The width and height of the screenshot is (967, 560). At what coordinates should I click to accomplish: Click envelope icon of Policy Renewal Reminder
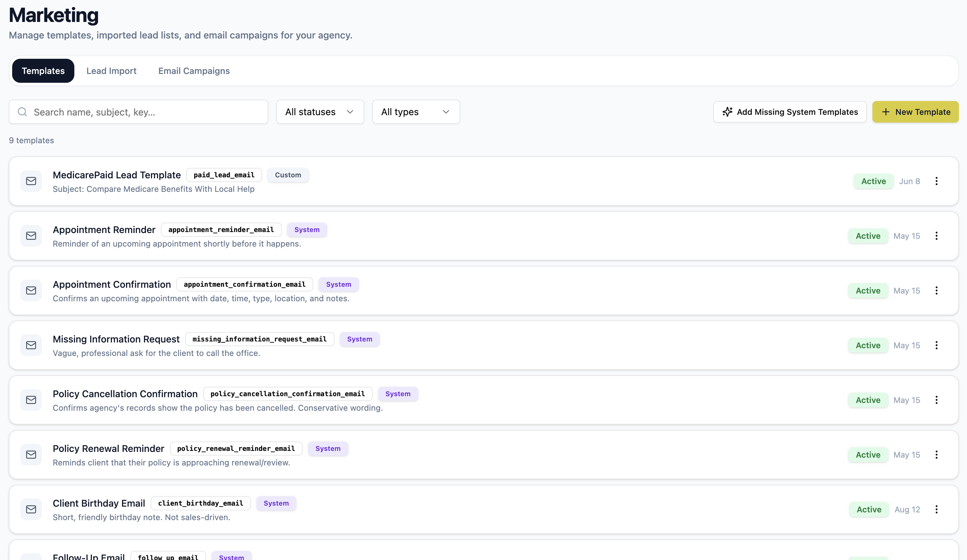pyautogui.click(x=31, y=455)
